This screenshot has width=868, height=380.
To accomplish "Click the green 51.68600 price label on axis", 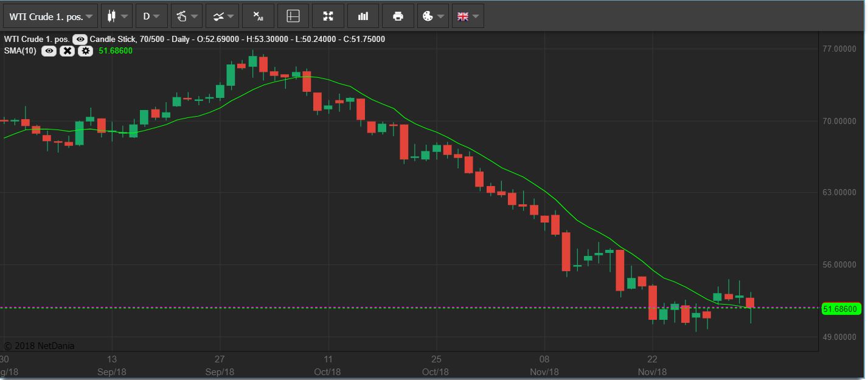I will (x=840, y=309).
